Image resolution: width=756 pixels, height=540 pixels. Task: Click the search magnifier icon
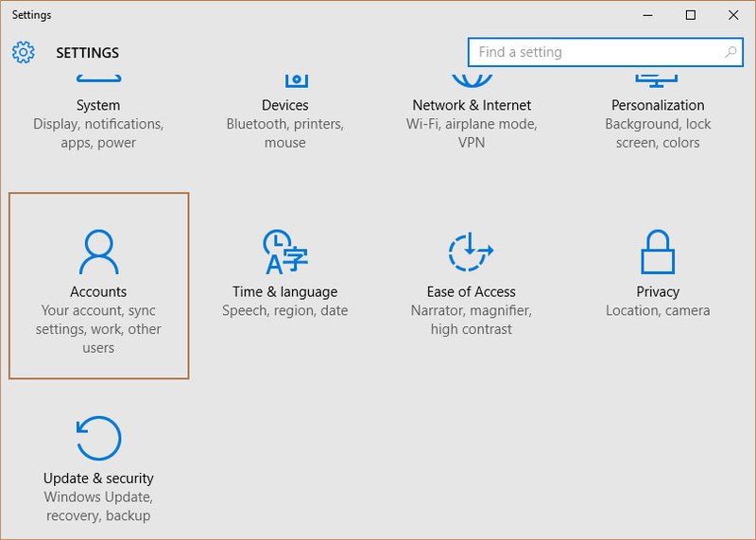click(x=730, y=52)
